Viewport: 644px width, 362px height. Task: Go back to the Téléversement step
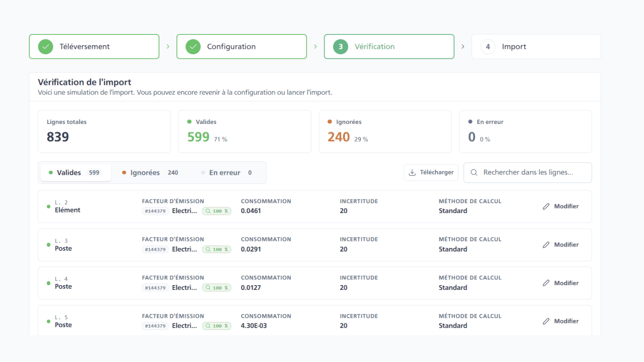coord(94,47)
